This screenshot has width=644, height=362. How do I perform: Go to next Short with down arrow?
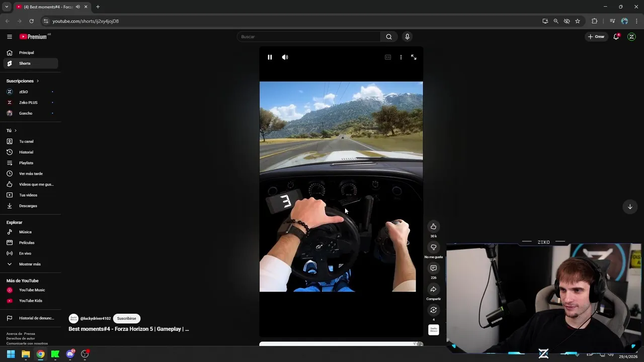tap(630, 207)
